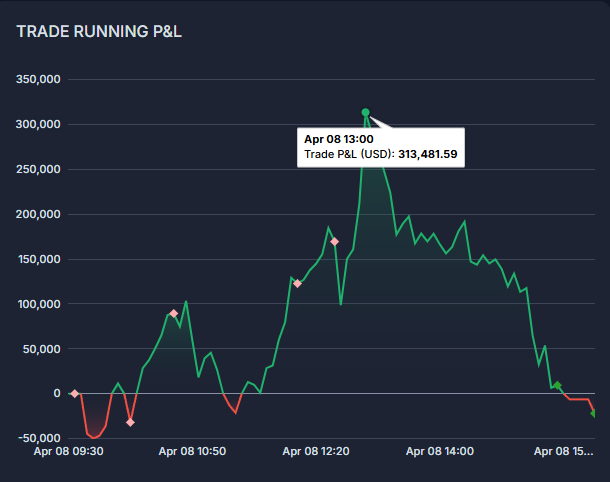Click the 200,000 y-axis label

[x=38, y=214]
